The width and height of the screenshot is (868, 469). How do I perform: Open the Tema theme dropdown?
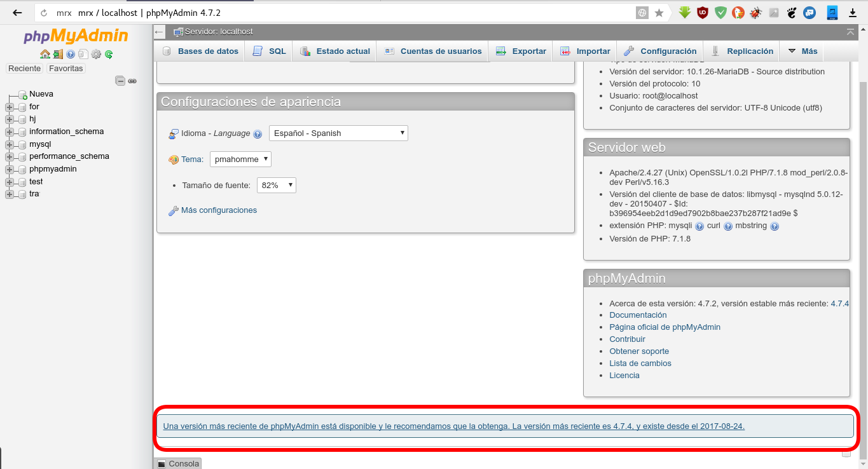pyautogui.click(x=240, y=160)
